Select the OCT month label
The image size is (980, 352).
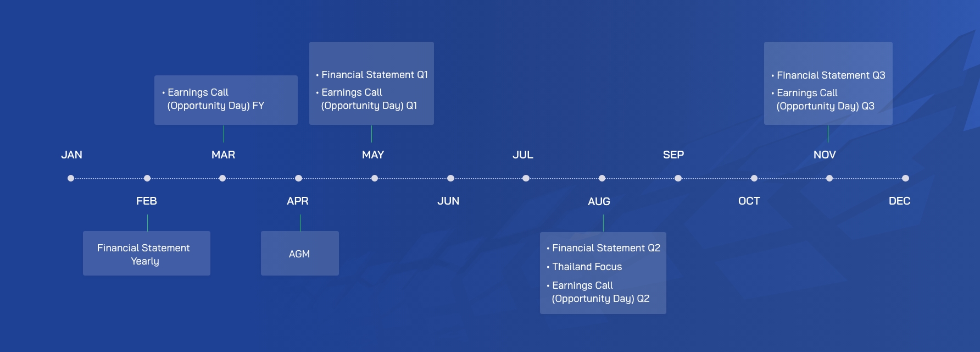pyautogui.click(x=749, y=201)
